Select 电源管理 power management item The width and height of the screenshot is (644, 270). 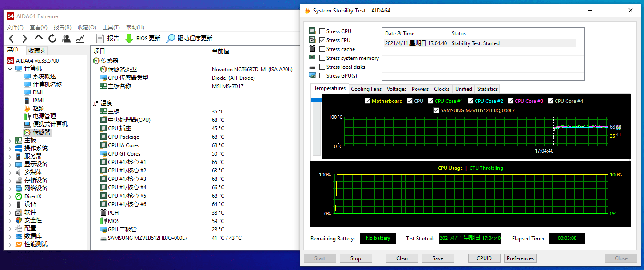pyautogui.click(x=44, y=116)
